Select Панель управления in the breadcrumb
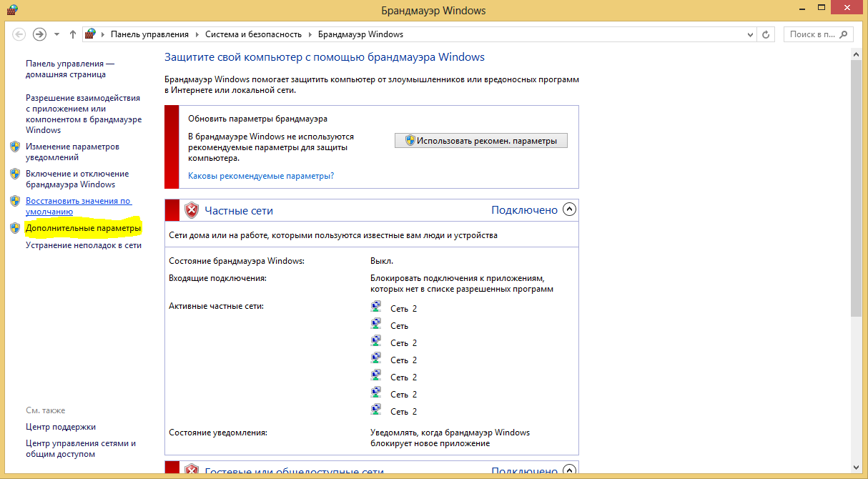 pyautogui.click(x=149, y=34)
